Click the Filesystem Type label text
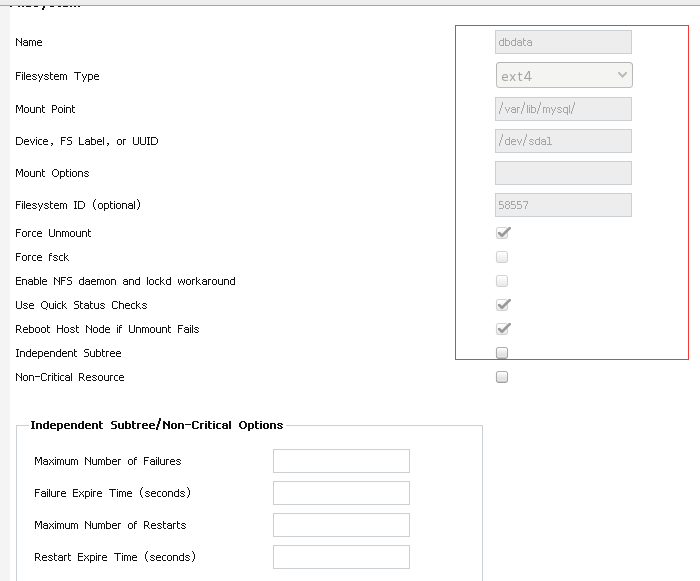The width and height of the screenshot is (700, 581). click(x=57, y=76)
